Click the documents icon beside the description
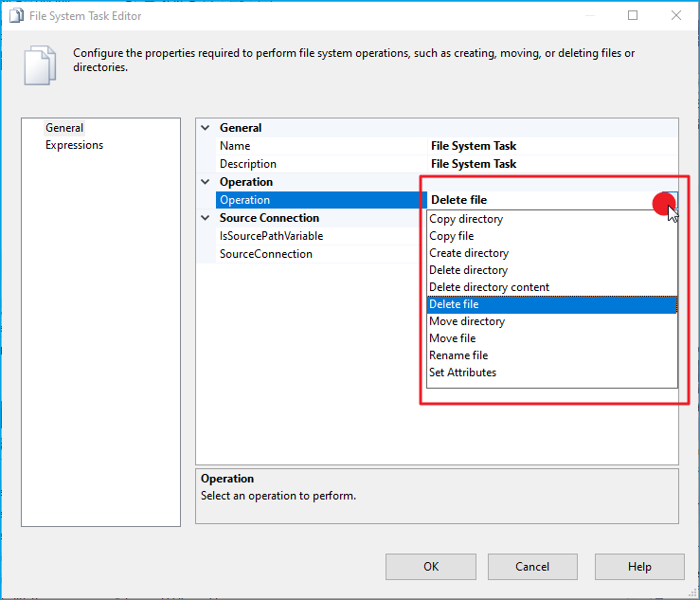 coord(40,65)
